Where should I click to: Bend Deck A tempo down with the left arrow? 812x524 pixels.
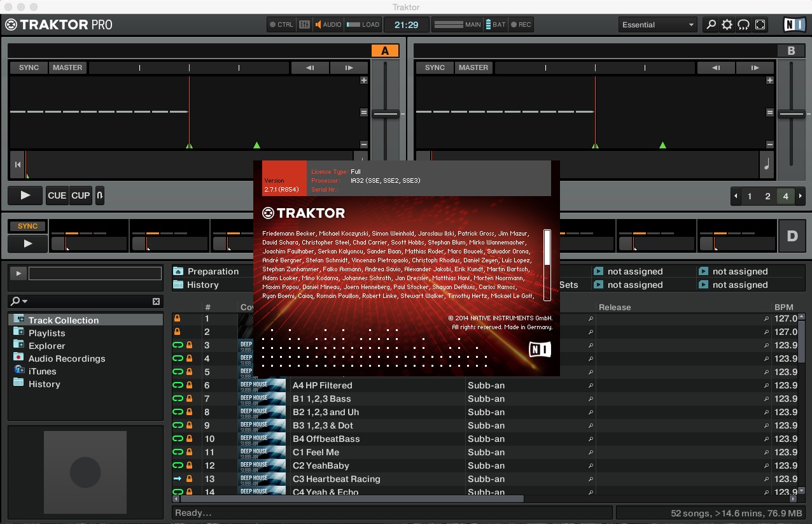[x=310, y=67]
